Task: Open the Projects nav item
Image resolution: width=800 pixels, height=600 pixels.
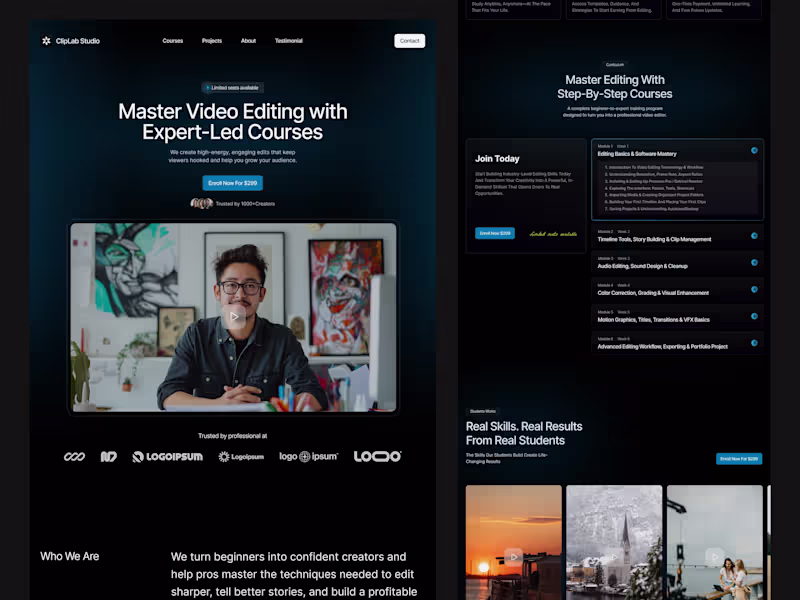Action: pyautogui.click(x=212, y=41)
